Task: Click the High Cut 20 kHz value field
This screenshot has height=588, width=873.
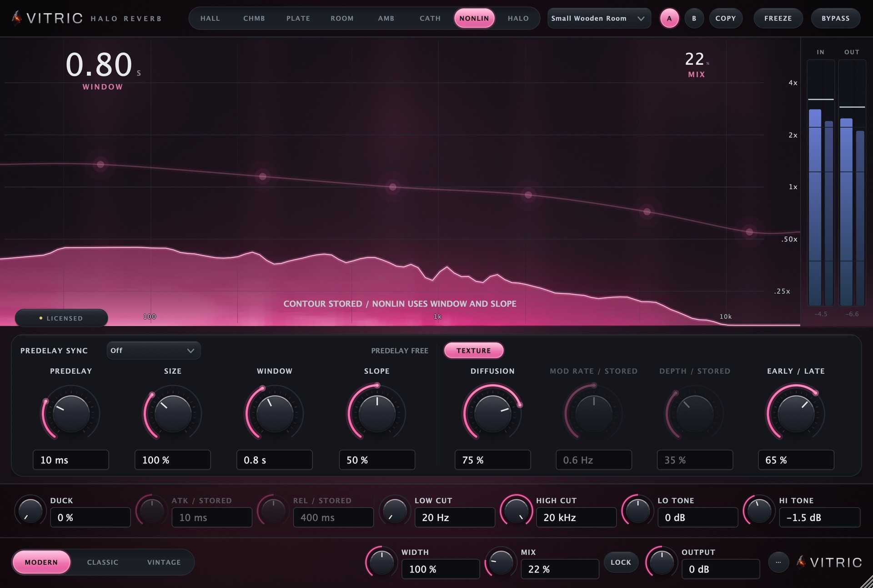Action: (577, 518)
